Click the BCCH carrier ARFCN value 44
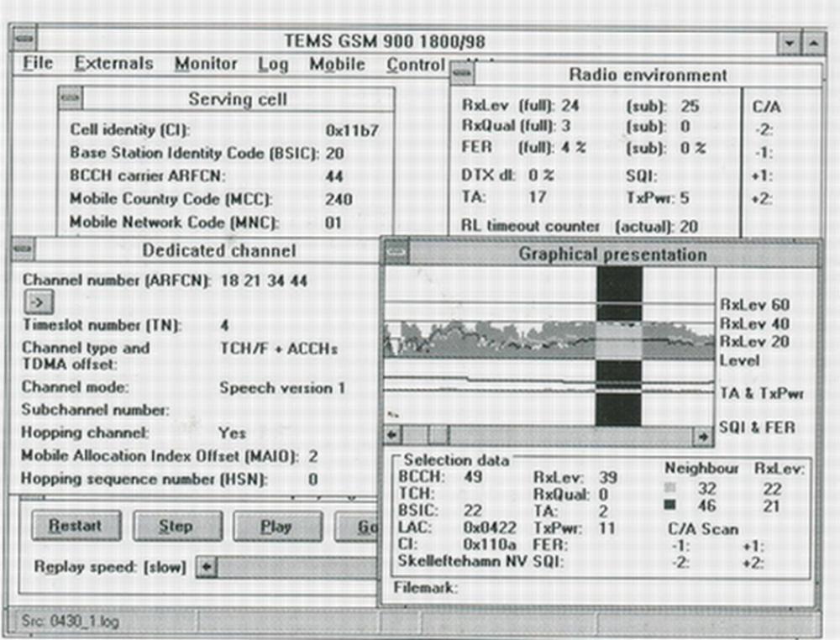Image resolution: width=840 pixels, height=640 pixels. (x=334, y=176)
